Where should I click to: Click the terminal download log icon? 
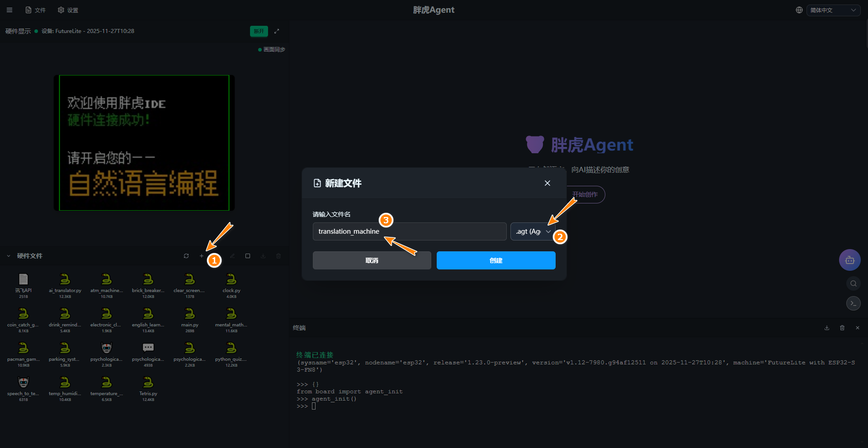[827, 328]
